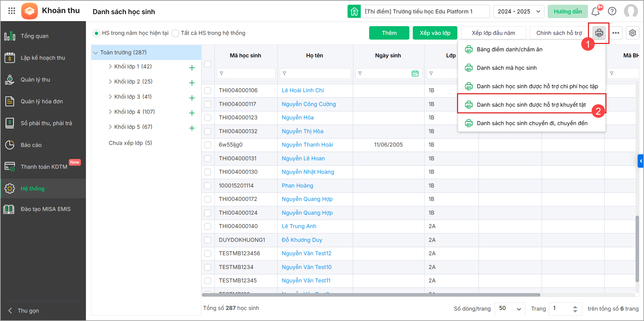
Task: Click the help question mark icon
Action: (x=612, y=11)
